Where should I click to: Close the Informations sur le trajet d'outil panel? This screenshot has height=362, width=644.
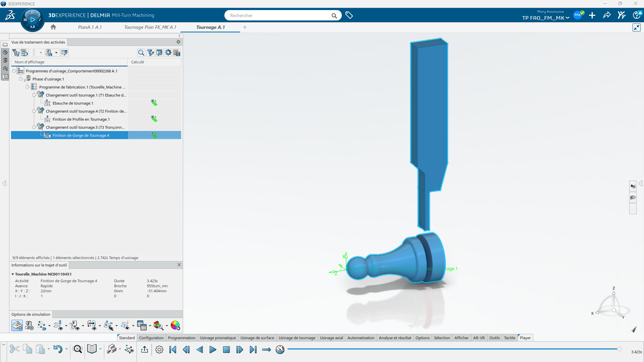tap(179, 265)
